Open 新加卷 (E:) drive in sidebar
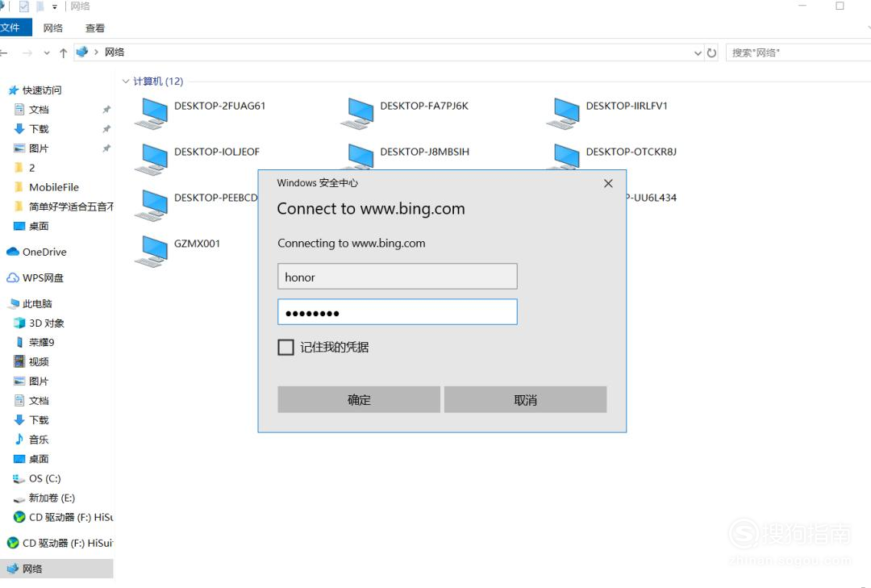The height and width of the screenshot is (588, 871). point(44,498)
